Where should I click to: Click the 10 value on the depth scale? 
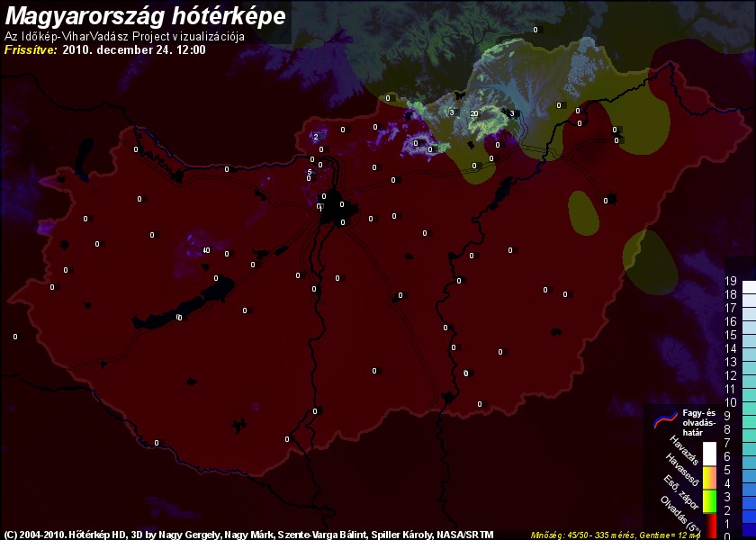click(732, 402)
